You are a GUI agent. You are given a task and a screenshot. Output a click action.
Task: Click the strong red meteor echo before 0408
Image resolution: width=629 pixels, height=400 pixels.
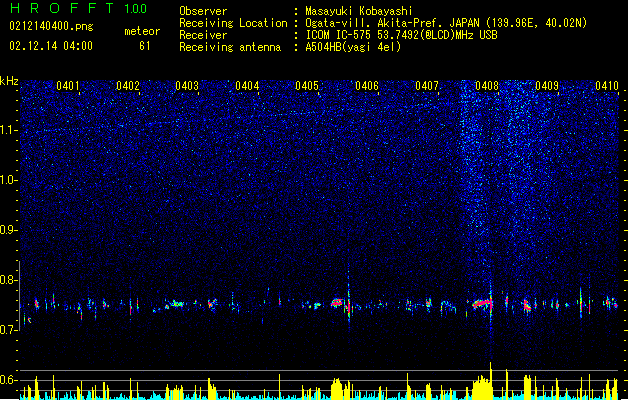coord(483,304)
